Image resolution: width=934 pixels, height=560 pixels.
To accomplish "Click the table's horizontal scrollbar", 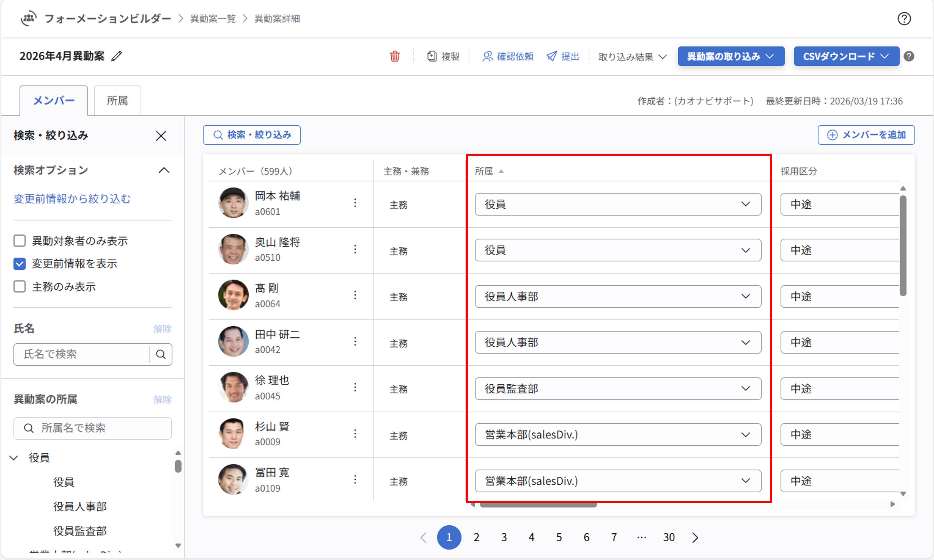I will click(x=538, y=505).
